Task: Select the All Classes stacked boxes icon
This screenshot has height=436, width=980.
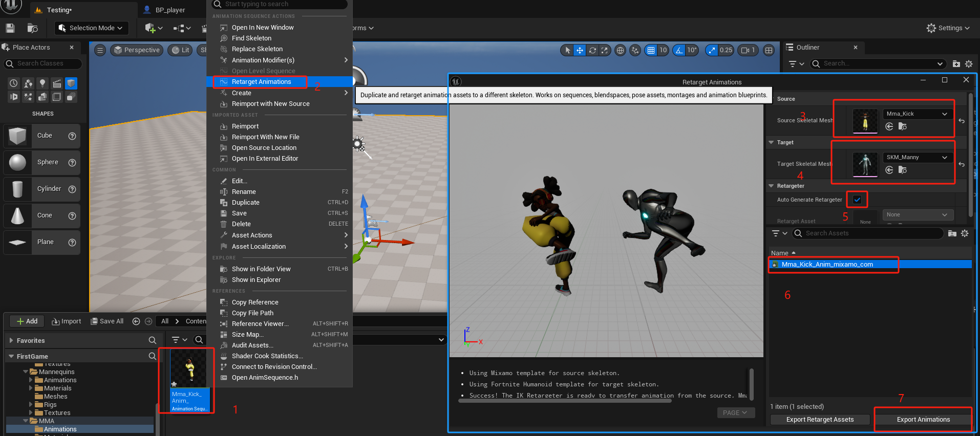Action: point(71,97)
